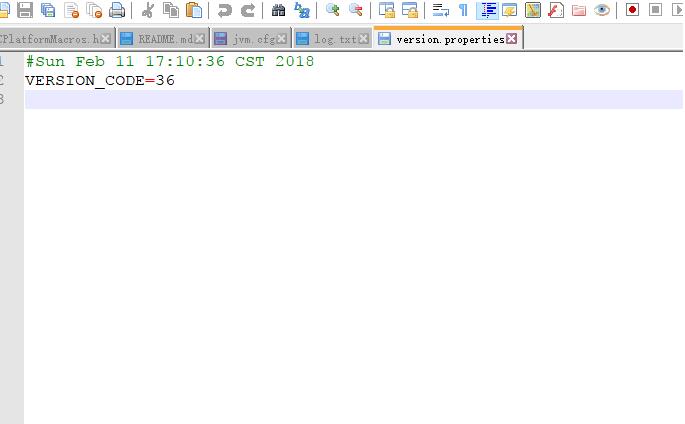This screenshot has width=685, height=424.
Task: Click the Print icon in toolbar
Action: (117, 11)
